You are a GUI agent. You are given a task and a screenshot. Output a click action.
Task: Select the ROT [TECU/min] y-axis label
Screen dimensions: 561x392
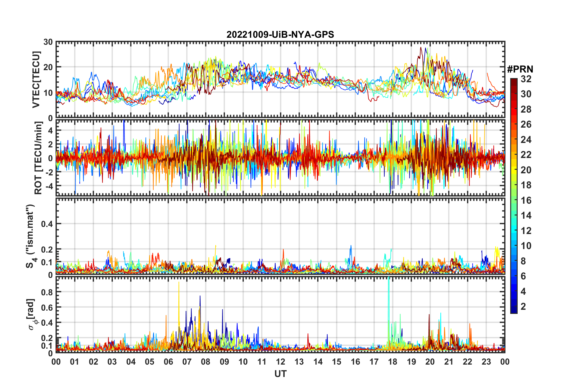pos(38,158)
